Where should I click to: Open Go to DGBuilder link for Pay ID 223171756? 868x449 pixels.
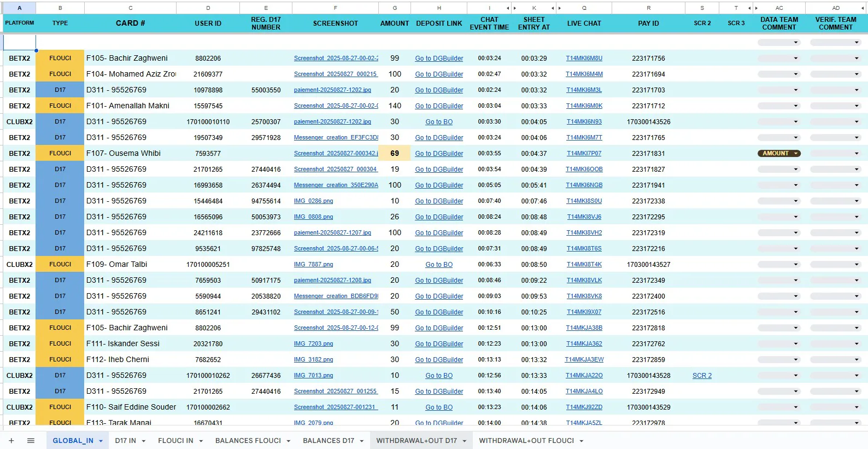pyautogui.click(x=439, y=59)
